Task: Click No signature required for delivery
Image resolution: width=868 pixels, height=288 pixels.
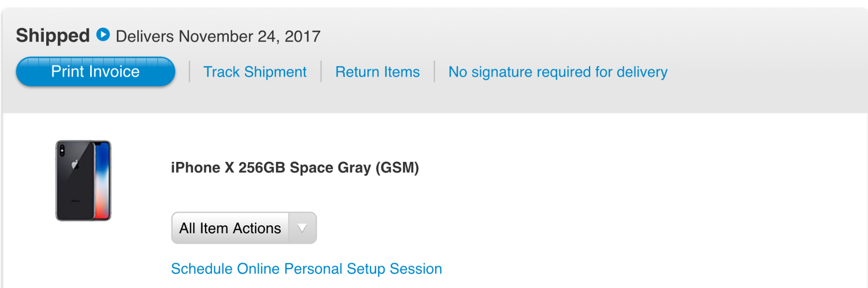Action: [x=558, y=72]
